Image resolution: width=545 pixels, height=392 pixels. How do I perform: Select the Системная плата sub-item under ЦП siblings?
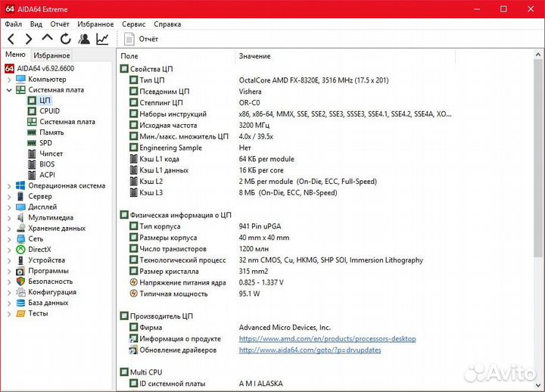pyautogui.click(x=67, y=122)
